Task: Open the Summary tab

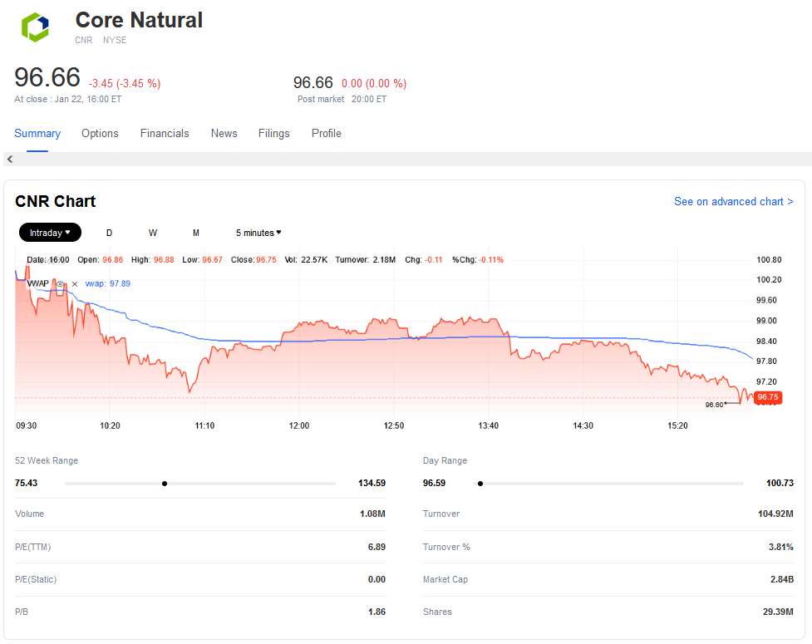Action: 37,133
